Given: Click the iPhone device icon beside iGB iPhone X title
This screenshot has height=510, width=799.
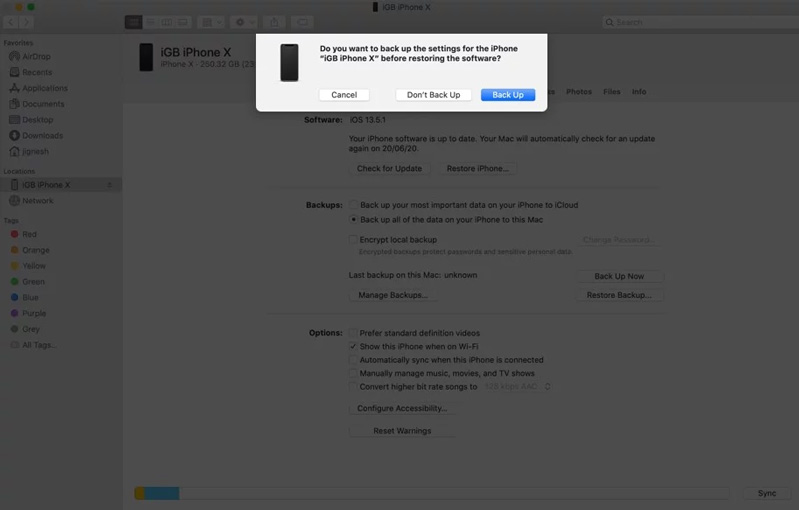Looking at the screenshot, I should [x=146, y=57].
